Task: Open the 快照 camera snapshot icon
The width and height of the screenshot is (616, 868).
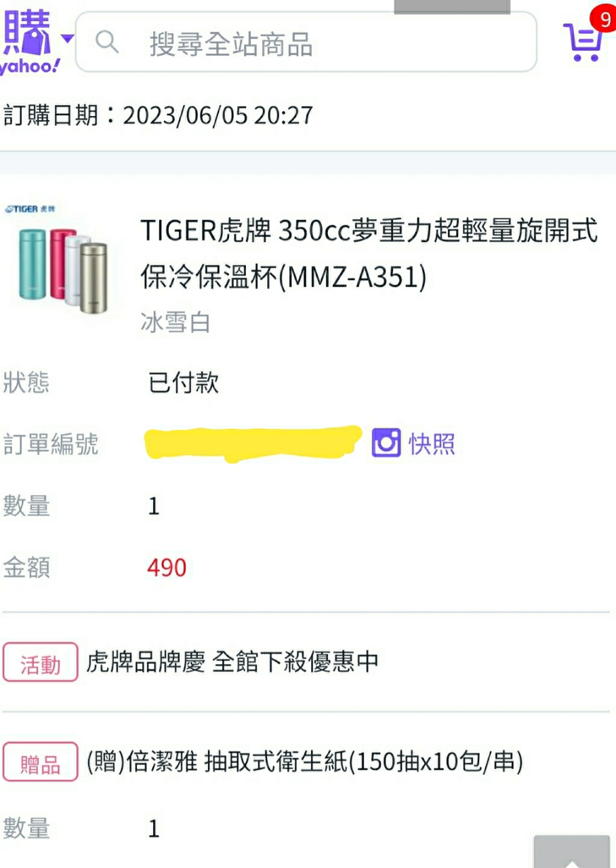Action: pyautogui.click(x=386, y=443)
